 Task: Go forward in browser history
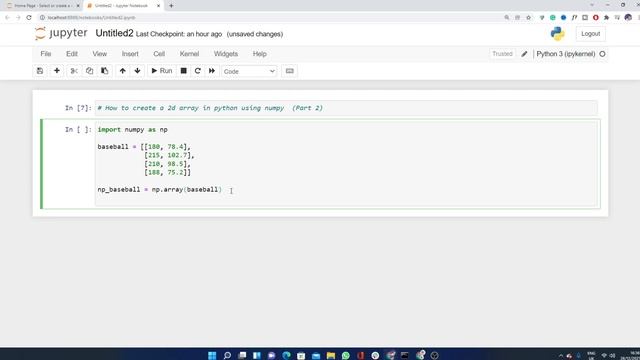pyautogui.click(x=18, y=18)
